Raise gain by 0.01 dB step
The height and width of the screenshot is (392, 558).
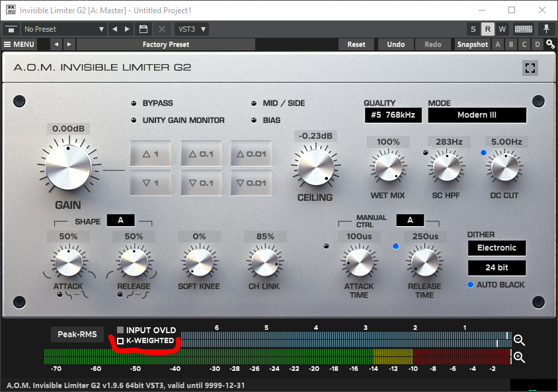point(251,153)
